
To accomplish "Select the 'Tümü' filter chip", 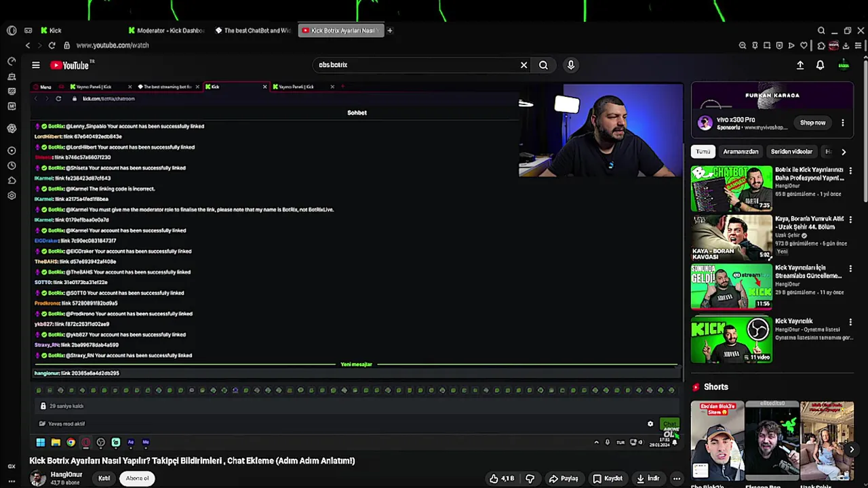I will [703, 152].
